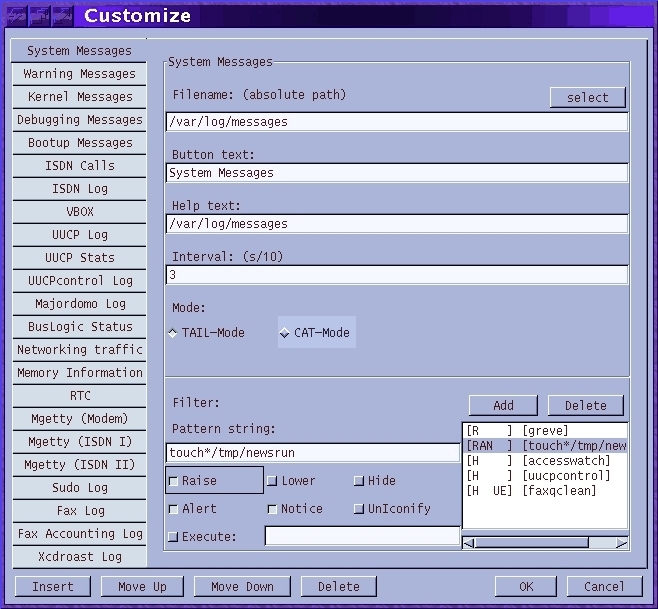Image resolution: width=658 pixels, height=609 pixels.
Task: Select Mgetty (ISDN II) entry
Action: [79, 465]
